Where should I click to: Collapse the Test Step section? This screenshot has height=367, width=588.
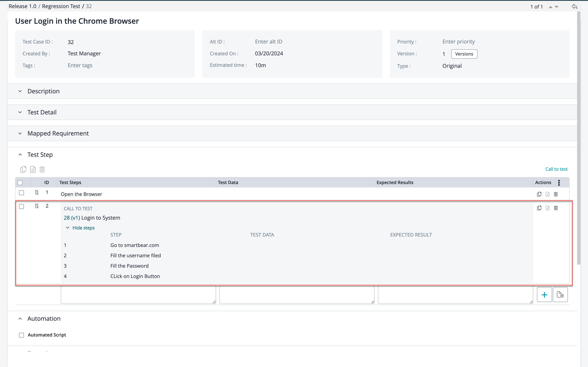(x=20, y=155)
